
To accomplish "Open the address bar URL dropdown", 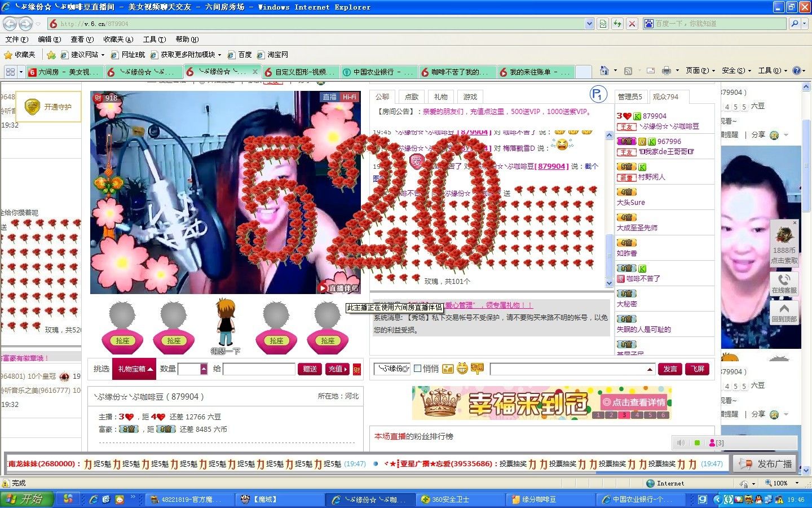I will click(x=589, y=24).
